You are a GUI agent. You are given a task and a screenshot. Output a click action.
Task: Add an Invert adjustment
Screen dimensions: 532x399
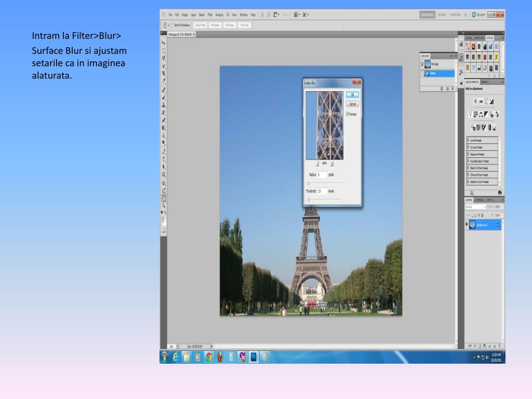(473, 128)
